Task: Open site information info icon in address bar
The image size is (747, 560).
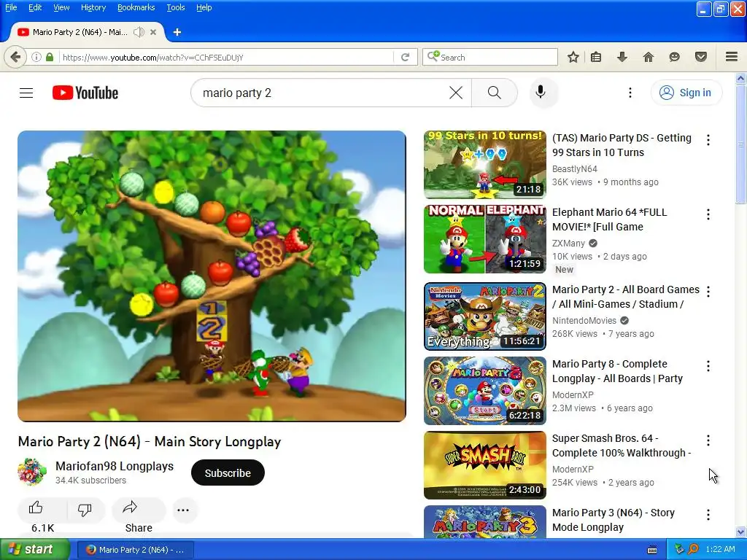Action: [x=36, y=57]
